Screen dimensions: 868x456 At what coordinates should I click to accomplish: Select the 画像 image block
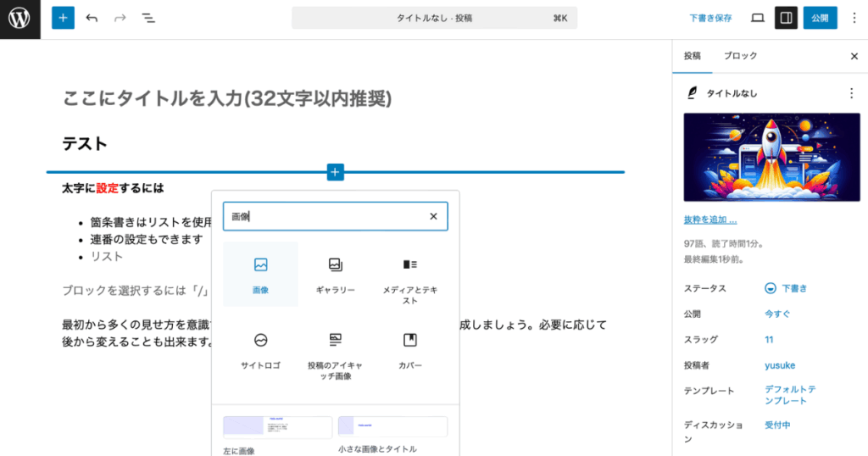(260, 274)
